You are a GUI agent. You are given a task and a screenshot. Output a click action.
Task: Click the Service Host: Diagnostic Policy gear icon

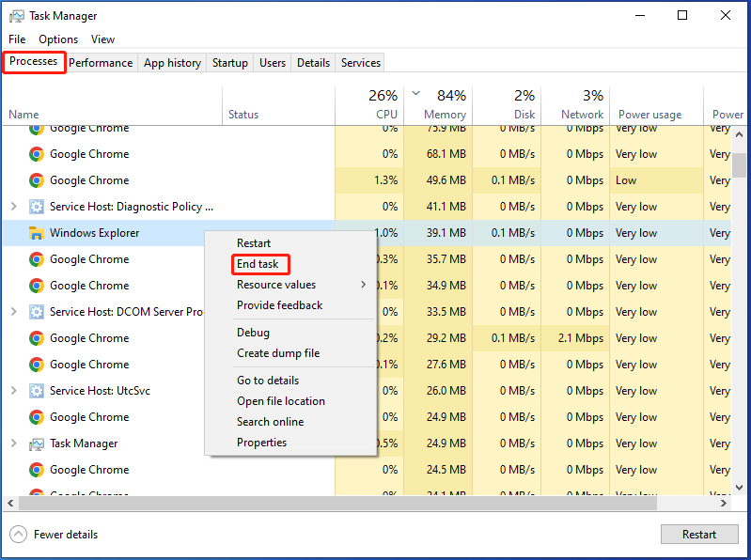coord(37,207)
